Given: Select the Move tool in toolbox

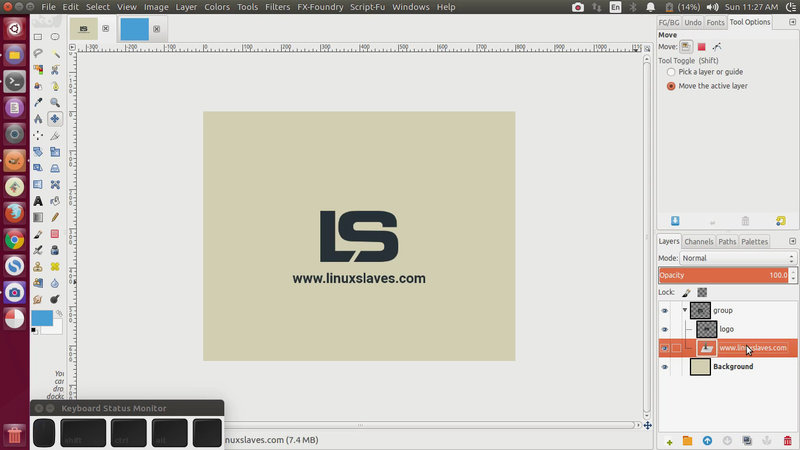Looking at the screenshot, I should pos(55,119).
